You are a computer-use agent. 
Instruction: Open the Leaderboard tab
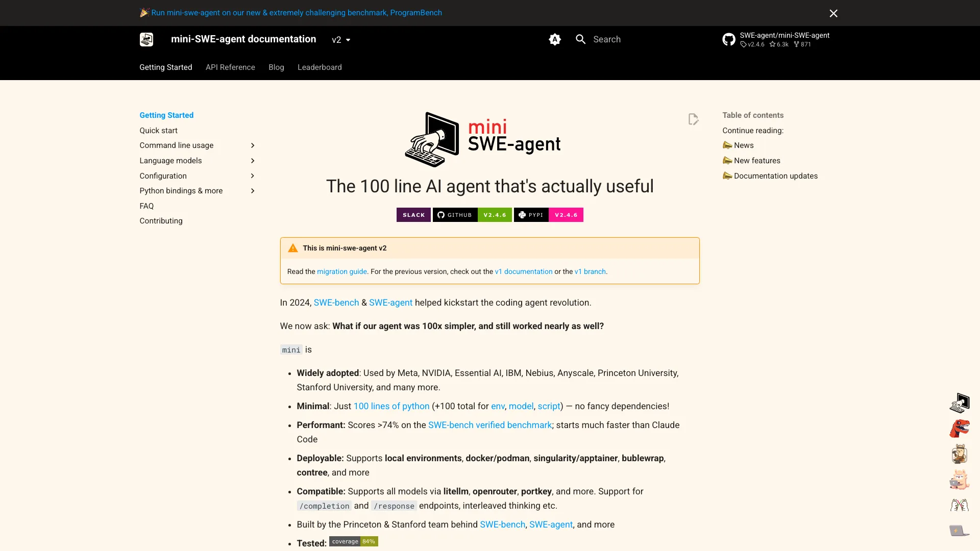320,67
